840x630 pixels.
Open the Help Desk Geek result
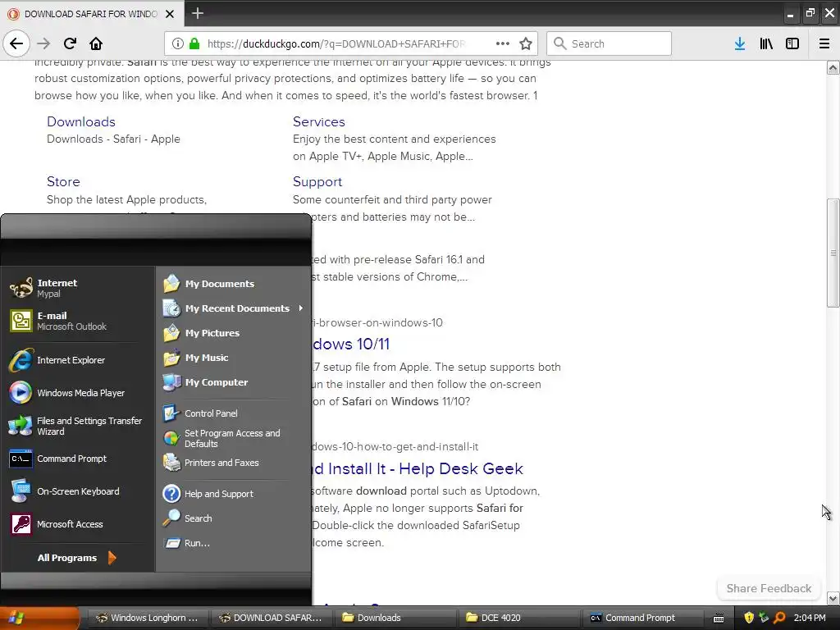coord(418,468)
